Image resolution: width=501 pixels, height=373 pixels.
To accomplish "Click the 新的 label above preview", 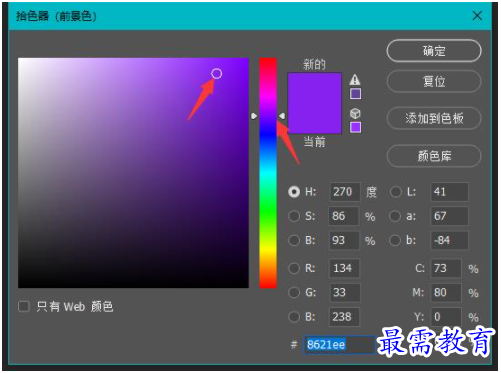I will point(314,64).
